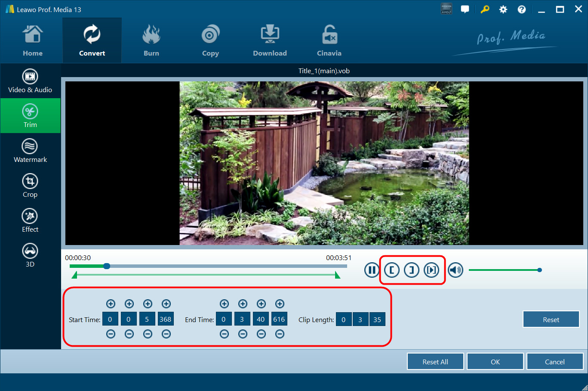This screenshot has height=391, width=588.
Task: Open the Watermark editing panel
Action: click(30, 151)
